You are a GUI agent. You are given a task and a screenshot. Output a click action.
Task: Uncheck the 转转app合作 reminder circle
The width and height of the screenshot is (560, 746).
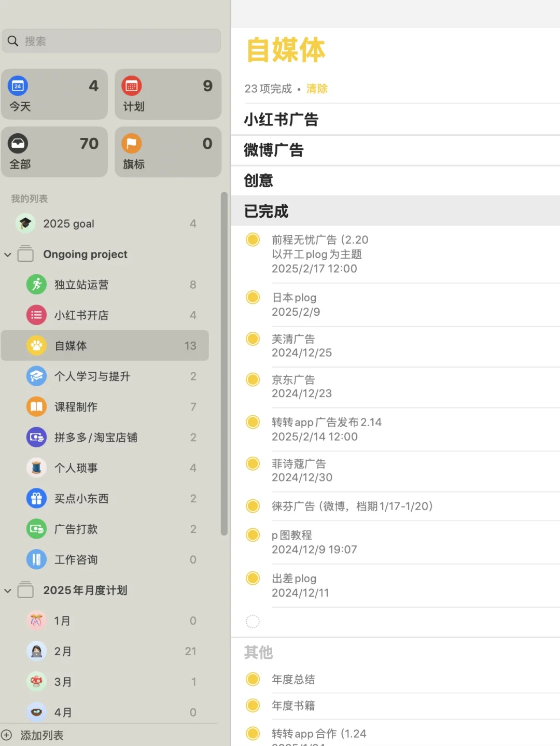253,733
